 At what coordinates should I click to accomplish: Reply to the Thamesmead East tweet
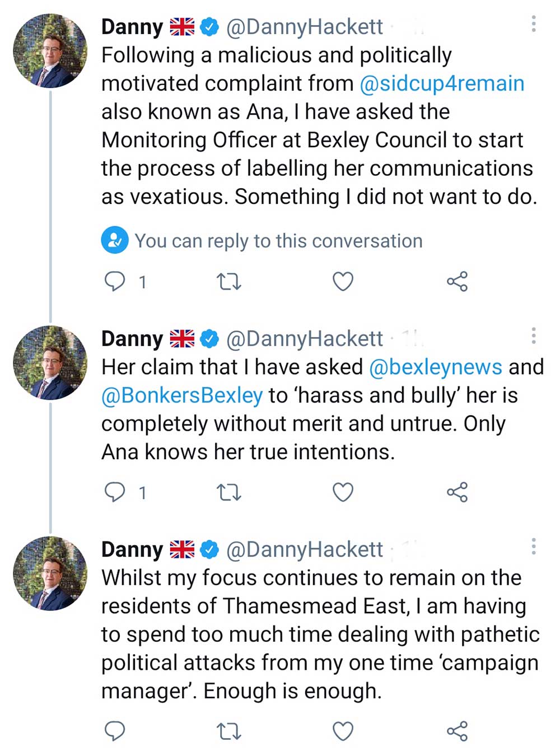click(115, 731)
